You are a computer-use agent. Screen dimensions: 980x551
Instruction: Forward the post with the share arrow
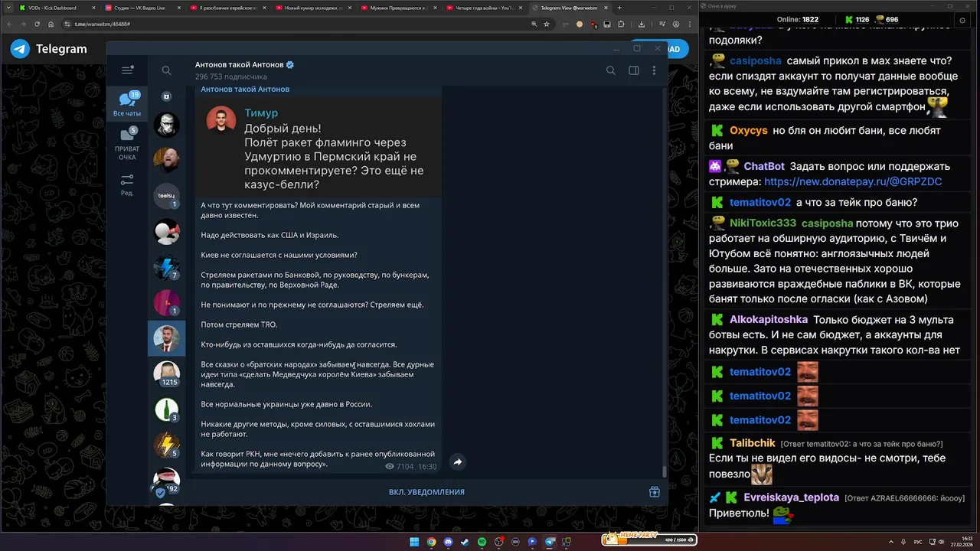click(x=457, y=462)
